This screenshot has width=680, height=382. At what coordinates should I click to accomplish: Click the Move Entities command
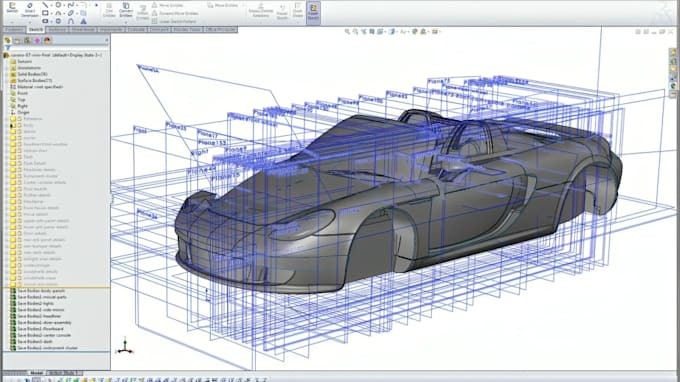click(222, 5)
